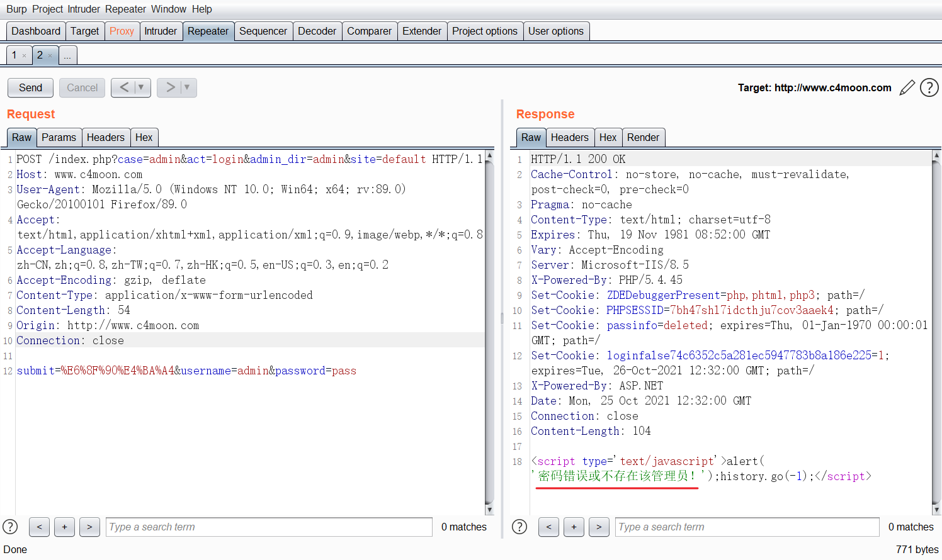Show request Raw view

tap(21, 137)
